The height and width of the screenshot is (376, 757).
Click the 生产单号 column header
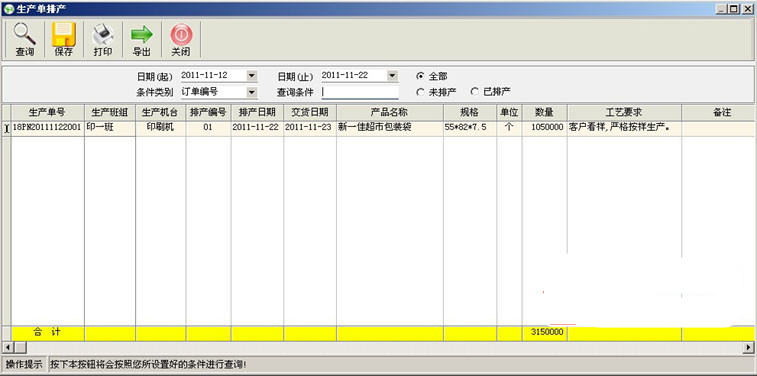[47, 112]
